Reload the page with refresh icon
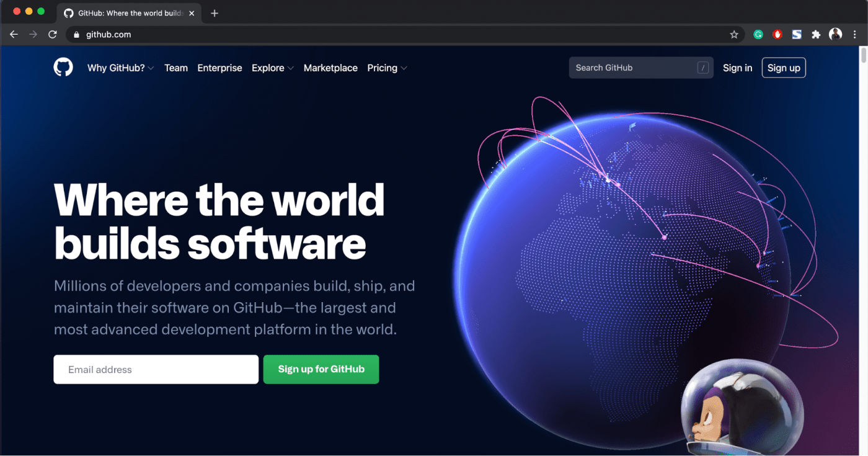Viewport: 868px width, 456px height. [x=53, y=35]
